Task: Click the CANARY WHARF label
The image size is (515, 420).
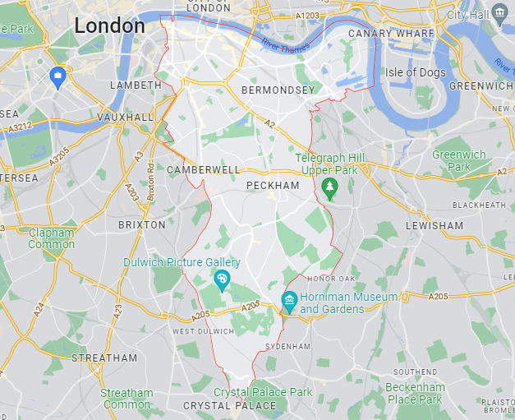Action: tap(391, 34)
